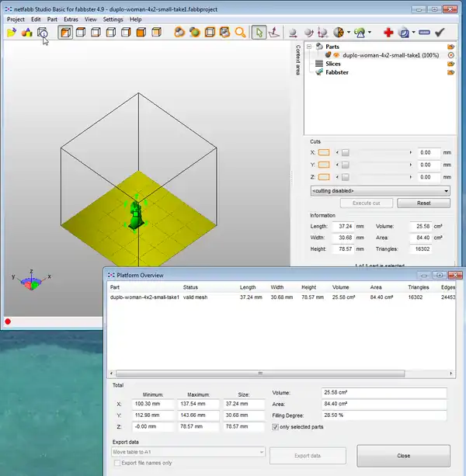Open the Platform Overview toolbar icon

point(42,33)
